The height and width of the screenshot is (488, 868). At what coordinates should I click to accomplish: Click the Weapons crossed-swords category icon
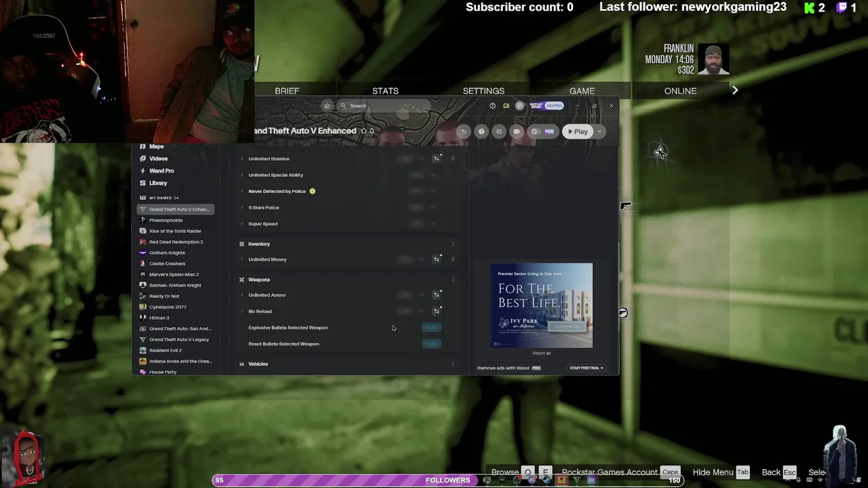point(241,279)
